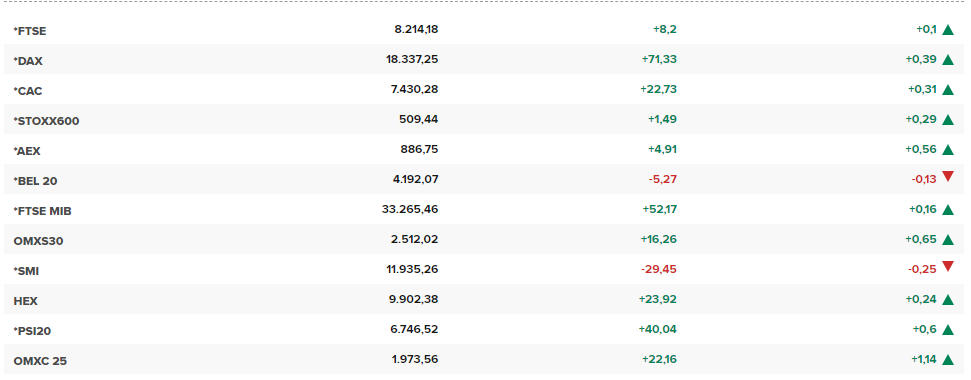Viewport: 971px width, 380px height.
Task: Click the up triangle on STOXX600 row
Action: (x=947, y=120)
